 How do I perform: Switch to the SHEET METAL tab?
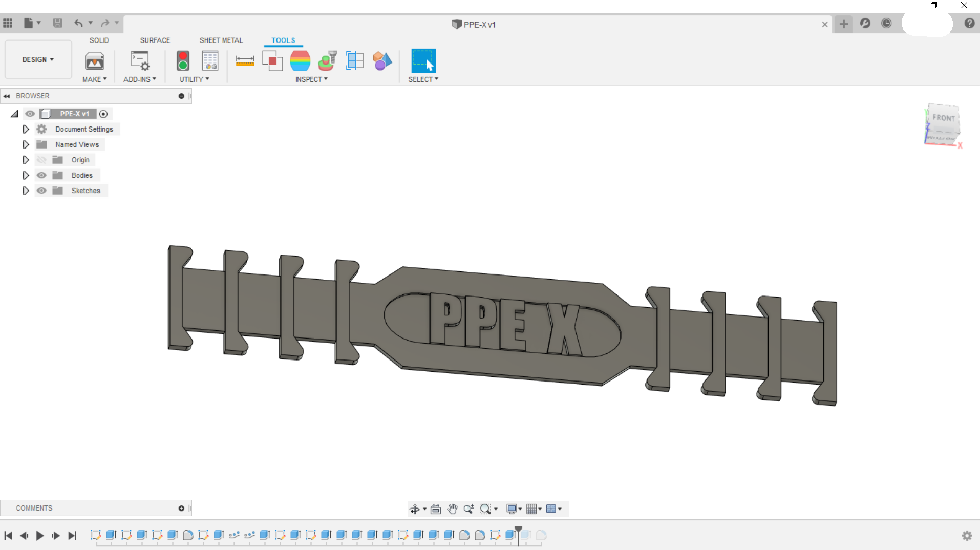pyautogui.click(x=221, y=40)
